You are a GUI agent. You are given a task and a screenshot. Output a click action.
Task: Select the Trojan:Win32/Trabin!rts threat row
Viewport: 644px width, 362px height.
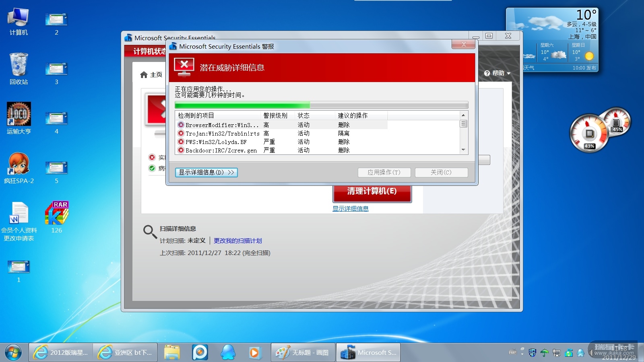pyautogui.click(x=281, y=134)
